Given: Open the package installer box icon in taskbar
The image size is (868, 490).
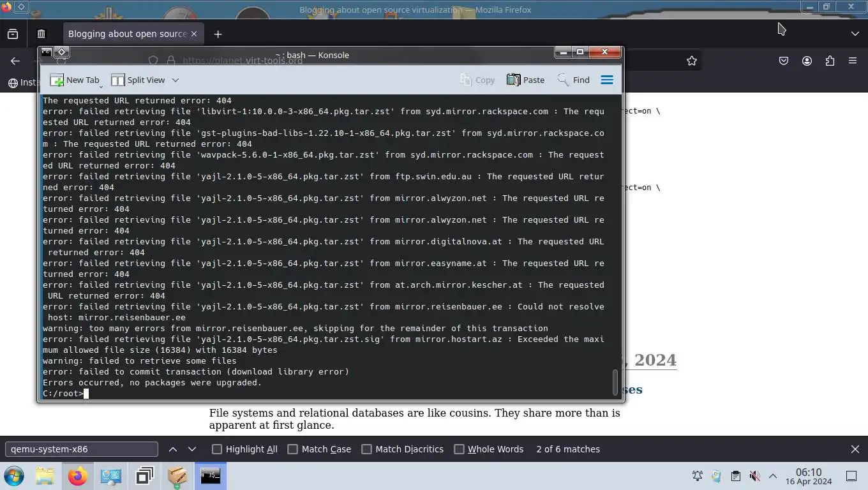Looking at the screenshot, I should coord(177,476).
